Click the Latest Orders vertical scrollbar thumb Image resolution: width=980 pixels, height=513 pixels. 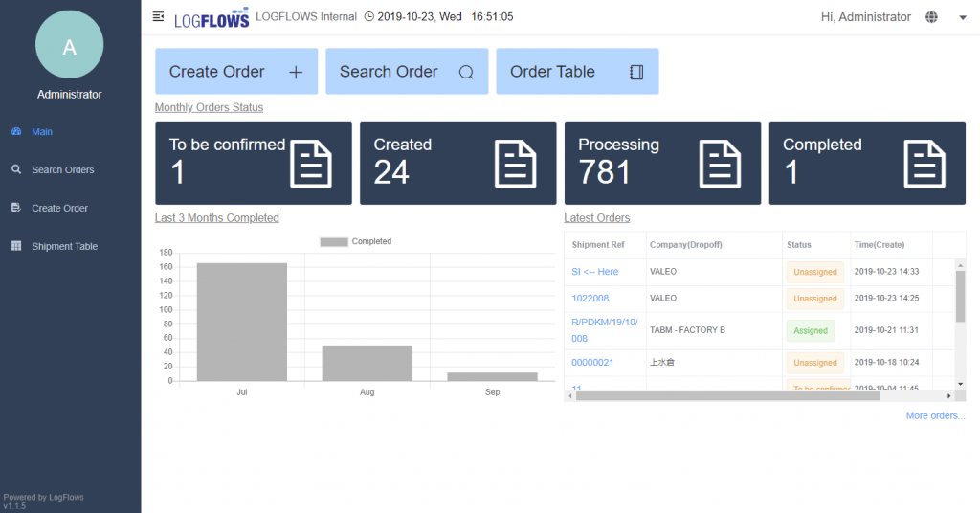click(960, 296)
